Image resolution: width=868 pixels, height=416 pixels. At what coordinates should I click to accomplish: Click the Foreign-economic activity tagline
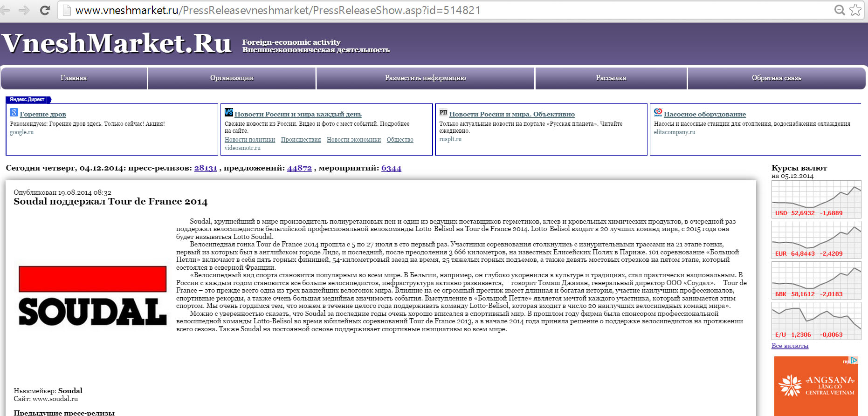[291, 42]
